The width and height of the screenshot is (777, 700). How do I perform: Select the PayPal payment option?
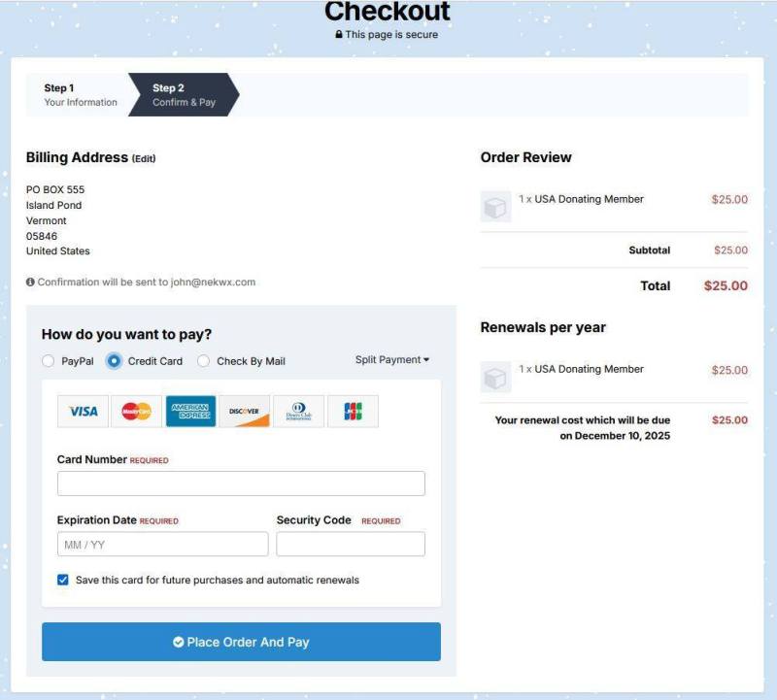coord(48,361)
